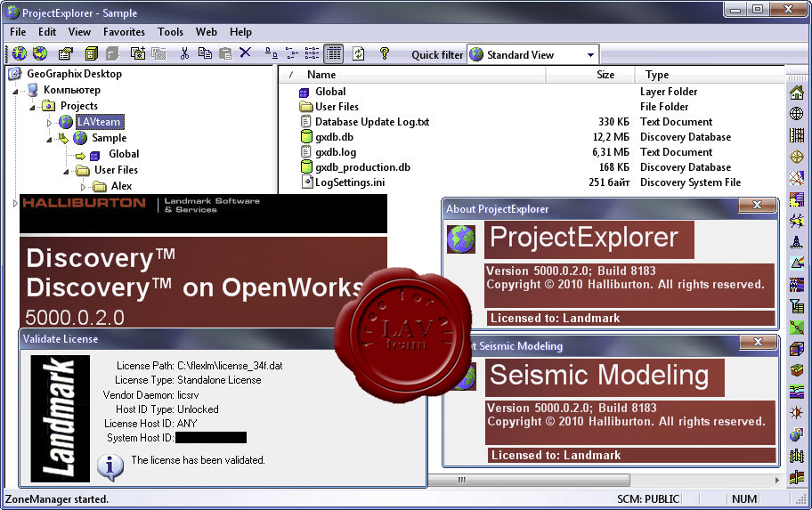
Task: Open the 3D cube sidebar icon
Action: [797, 349]
